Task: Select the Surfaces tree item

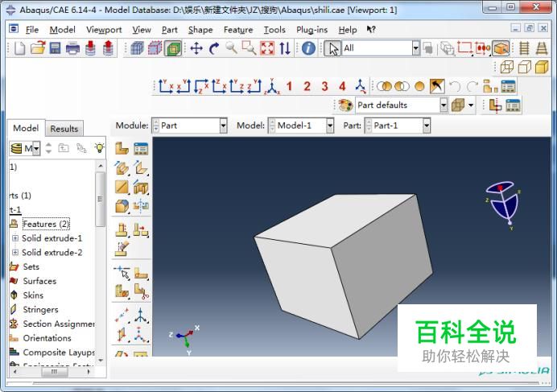Action: 39,281
